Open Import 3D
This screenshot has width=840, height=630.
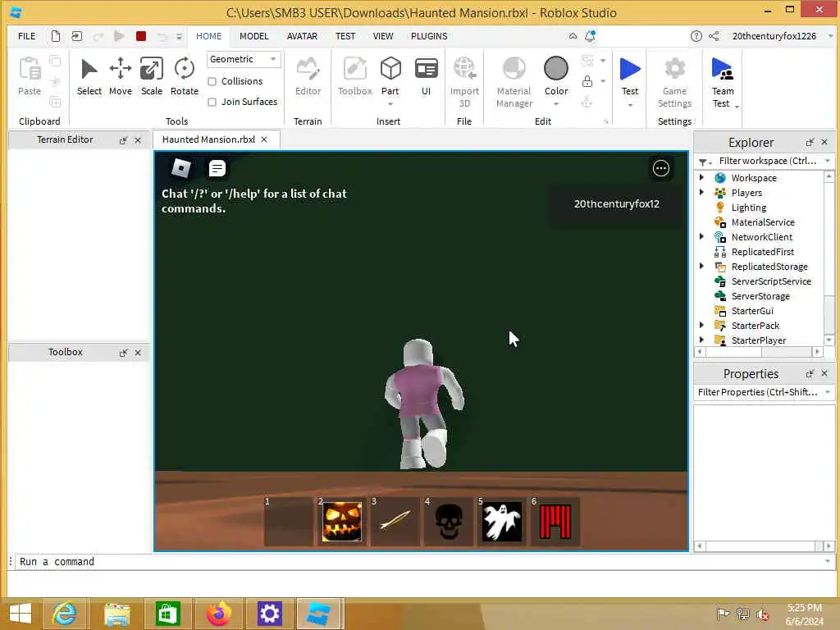click(x=464, y=81)
